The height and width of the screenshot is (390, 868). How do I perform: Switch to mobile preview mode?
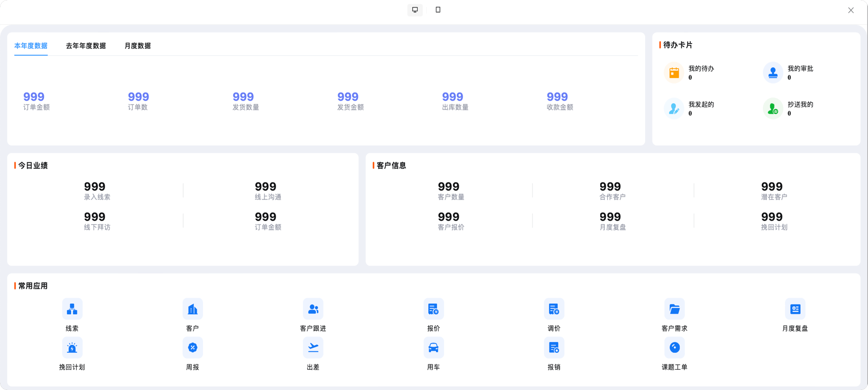click(438, 10)
